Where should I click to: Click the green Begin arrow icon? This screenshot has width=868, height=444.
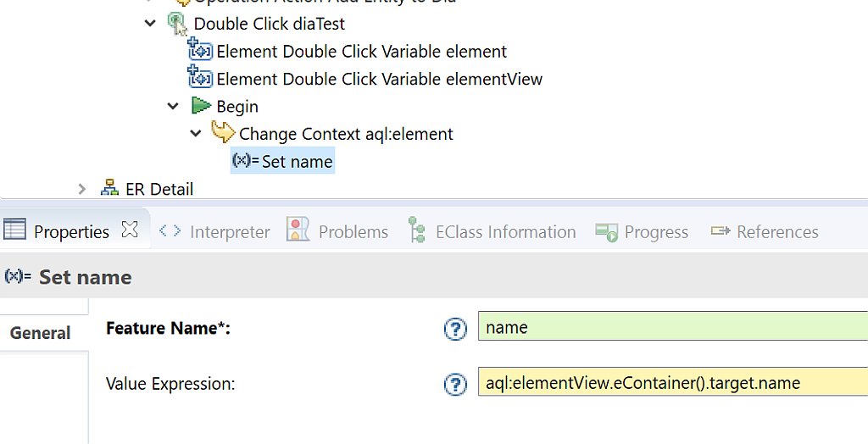click(201, 105)
